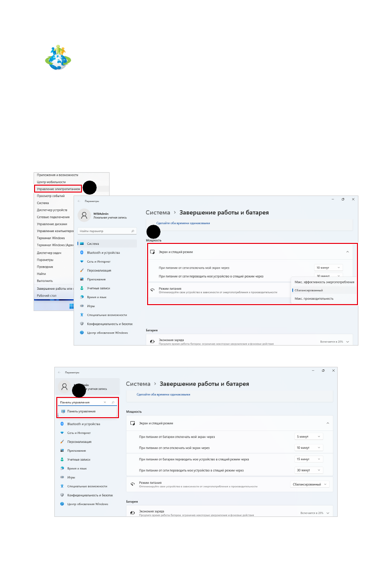The image size is (392, 588).
Task: Click the Bluetooth icon in the lower Settings sidebar
Action: [x=62, y=424]
